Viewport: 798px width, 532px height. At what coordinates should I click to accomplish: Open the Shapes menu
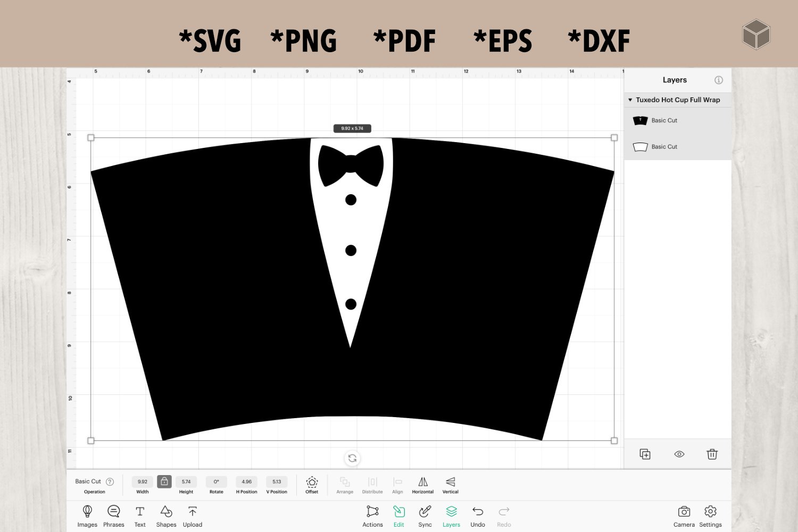point(166,516)
